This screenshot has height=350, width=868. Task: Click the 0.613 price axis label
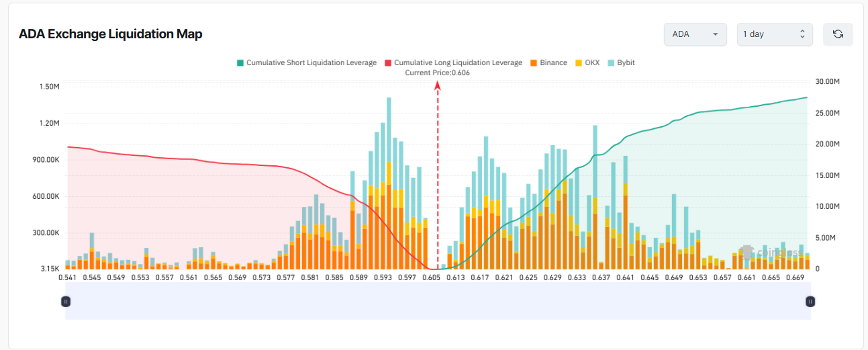[x=456, y=277]
